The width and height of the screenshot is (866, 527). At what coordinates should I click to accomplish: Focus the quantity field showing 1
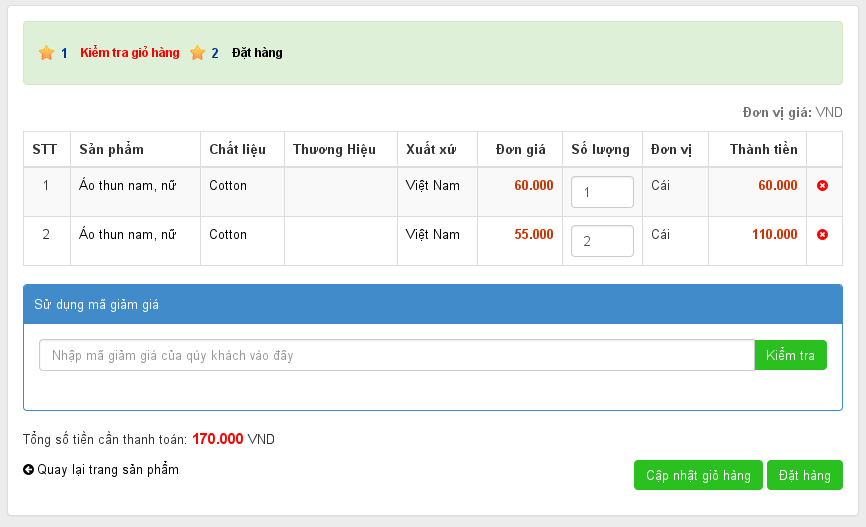[x=602, y=192]
